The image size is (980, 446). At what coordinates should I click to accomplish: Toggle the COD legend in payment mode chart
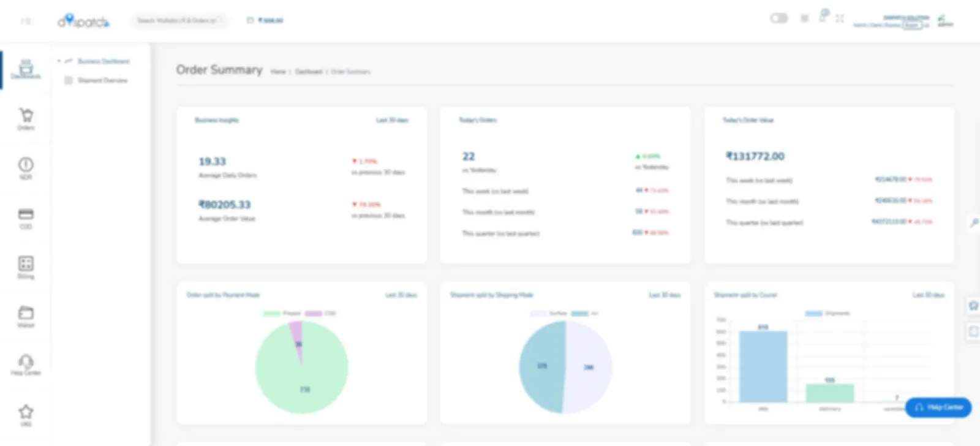[321, 313]
